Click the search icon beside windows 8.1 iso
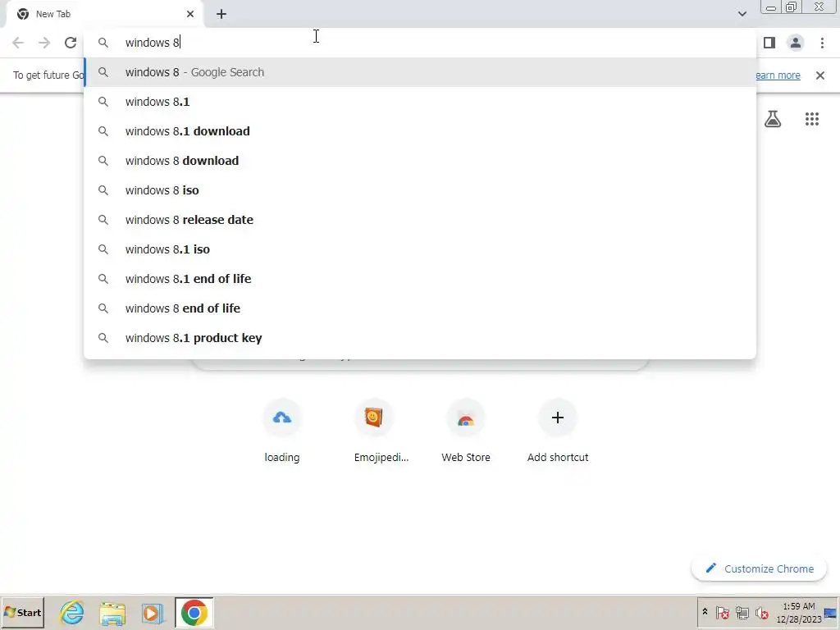This screenshot has width=840, height=630. coord(103,249)
